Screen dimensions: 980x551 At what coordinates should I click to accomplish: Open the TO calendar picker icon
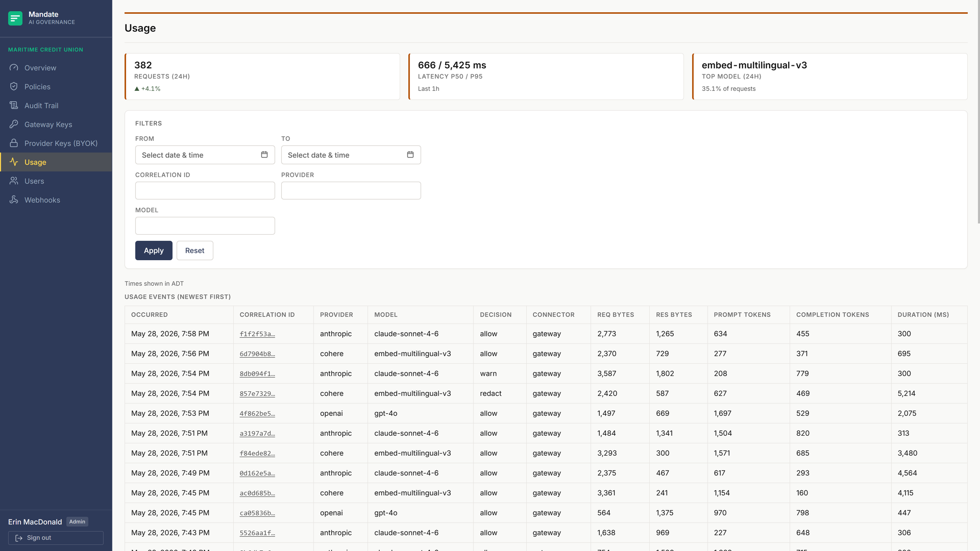pyautogui.click(x=410, y=155)
